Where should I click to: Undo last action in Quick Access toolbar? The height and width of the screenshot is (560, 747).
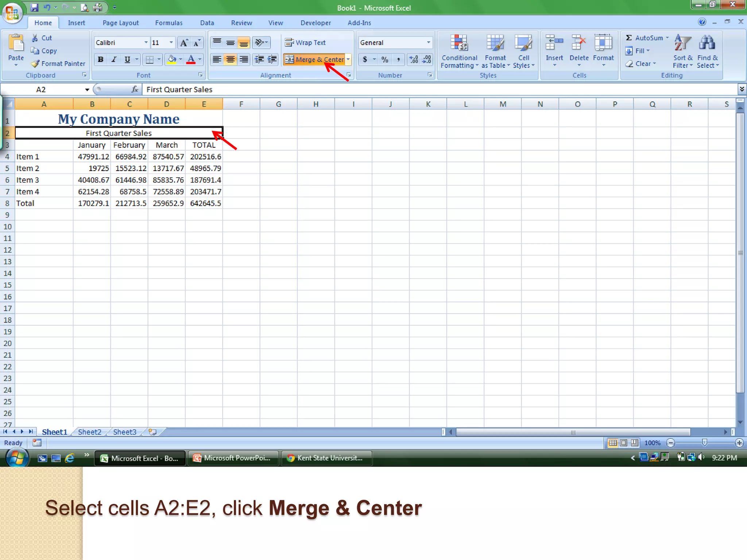click(47, 7)
